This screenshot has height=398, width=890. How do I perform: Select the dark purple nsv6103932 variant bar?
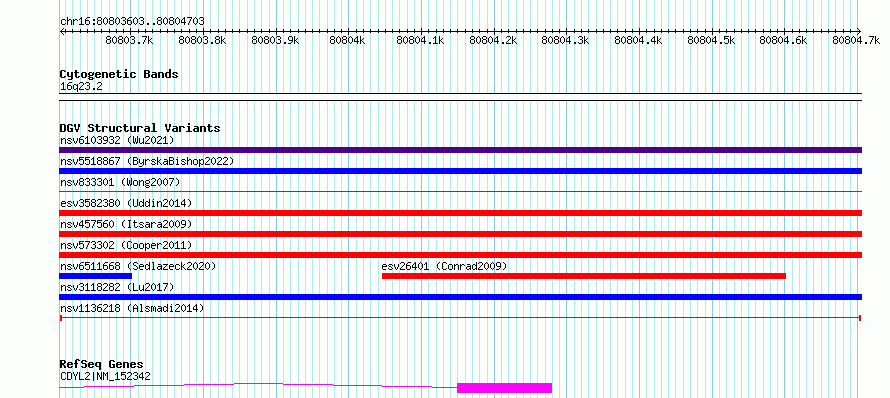460,150
